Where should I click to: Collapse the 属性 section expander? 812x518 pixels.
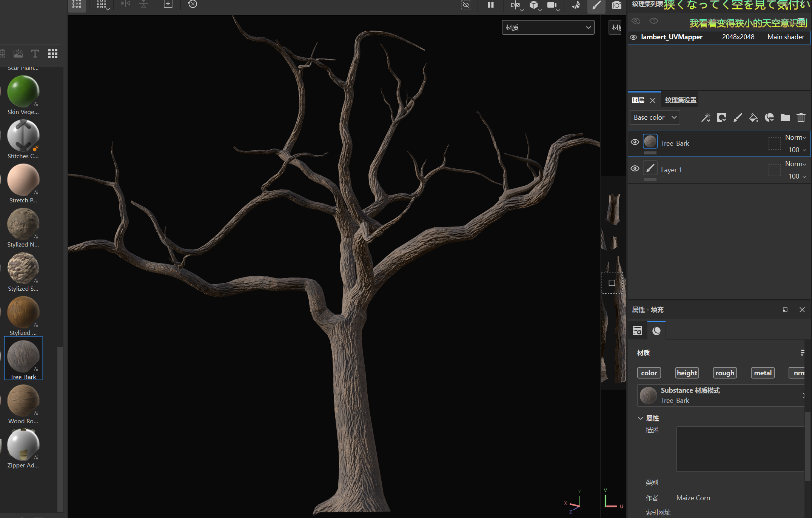coord(641,418)
